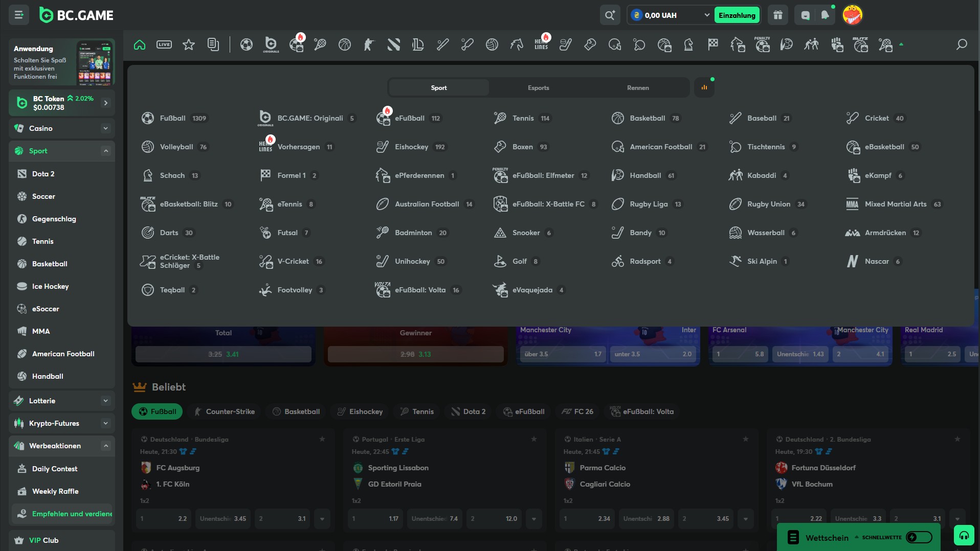Favorite the FC Augsburg match star
980x551 pixels.
click(322, 439)
